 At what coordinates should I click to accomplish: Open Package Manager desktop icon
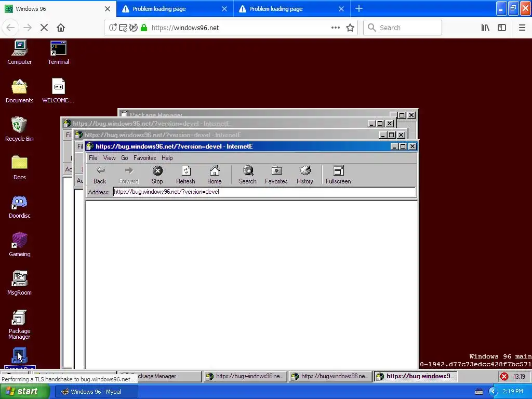point(19,325)
